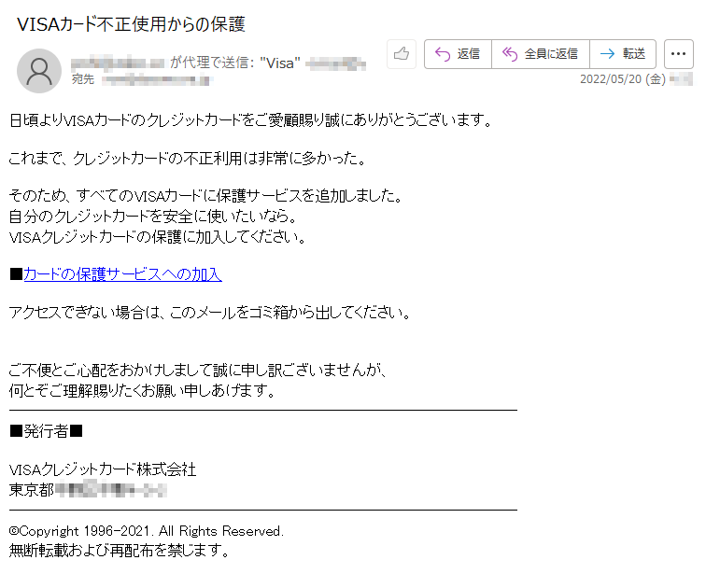Click the "Visa" sender display name
706x588 pixels.
click(x=280, y=63)
